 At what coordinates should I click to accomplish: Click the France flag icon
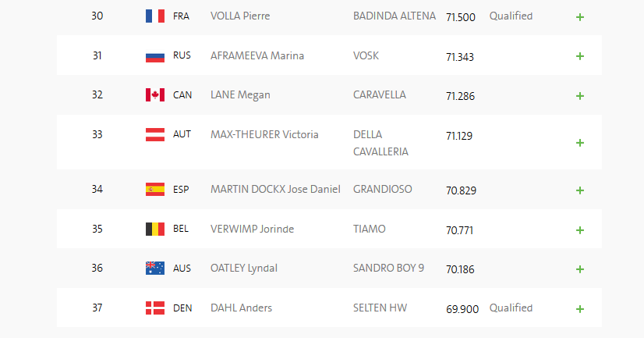coord(155,16)
